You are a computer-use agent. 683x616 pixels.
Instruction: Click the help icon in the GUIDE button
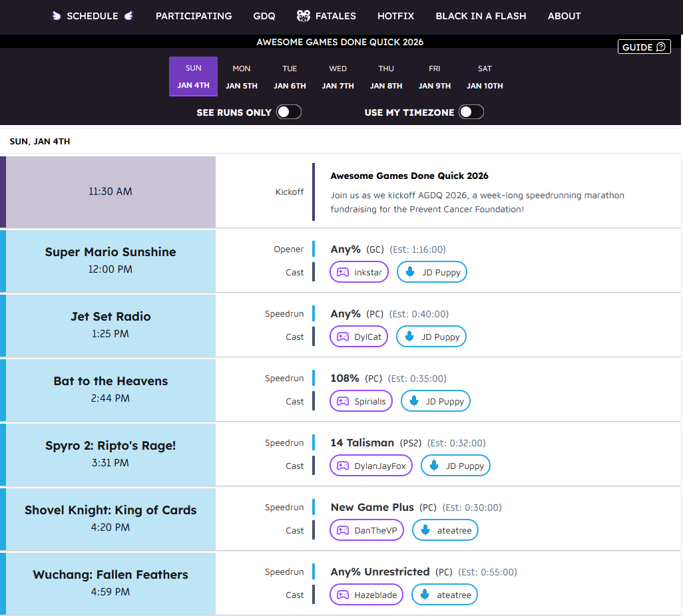click(x=661, y=47)
